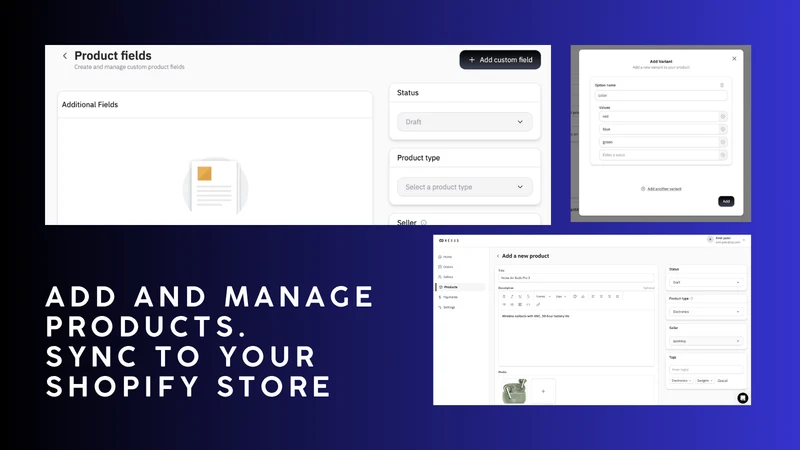This screenshot has height=450, width=800.
Task: Click the blue value field
Action: (658, 129)
